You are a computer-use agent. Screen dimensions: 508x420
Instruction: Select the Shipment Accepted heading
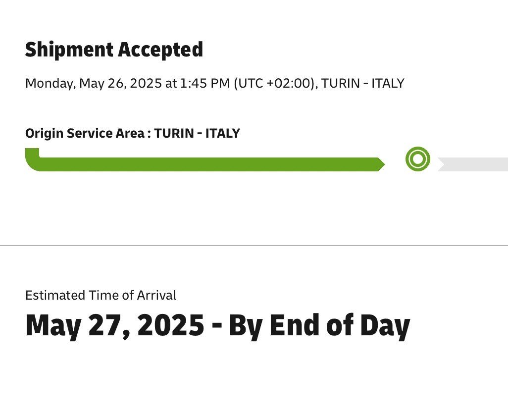[114, 50]
